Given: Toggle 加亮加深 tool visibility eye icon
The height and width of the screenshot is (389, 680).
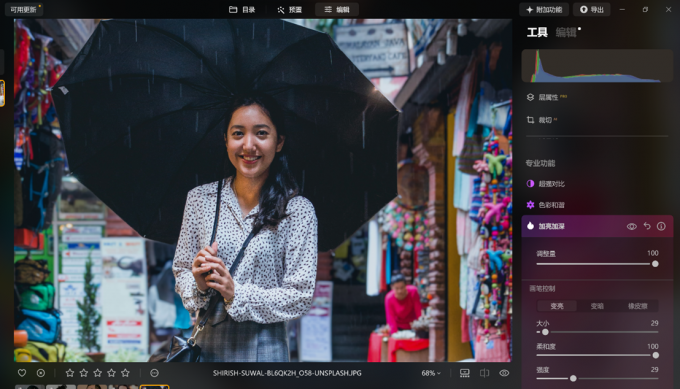Looking at the screenshot, I should coord(631,226).
